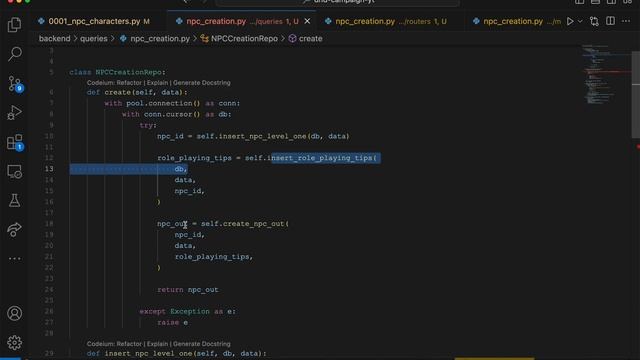Viewport: 640px width, 360px height.
Task: Click the queries breadcrumb
Action: (93, 39)
